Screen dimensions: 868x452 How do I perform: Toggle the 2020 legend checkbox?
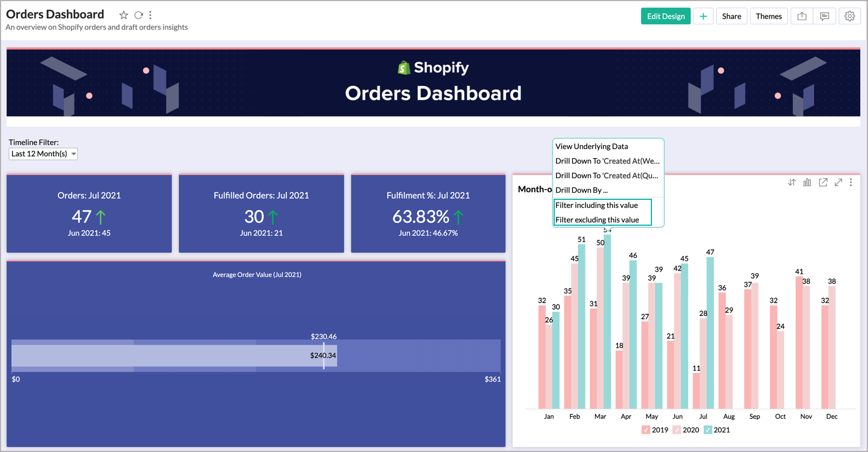[x=677, y=430]
